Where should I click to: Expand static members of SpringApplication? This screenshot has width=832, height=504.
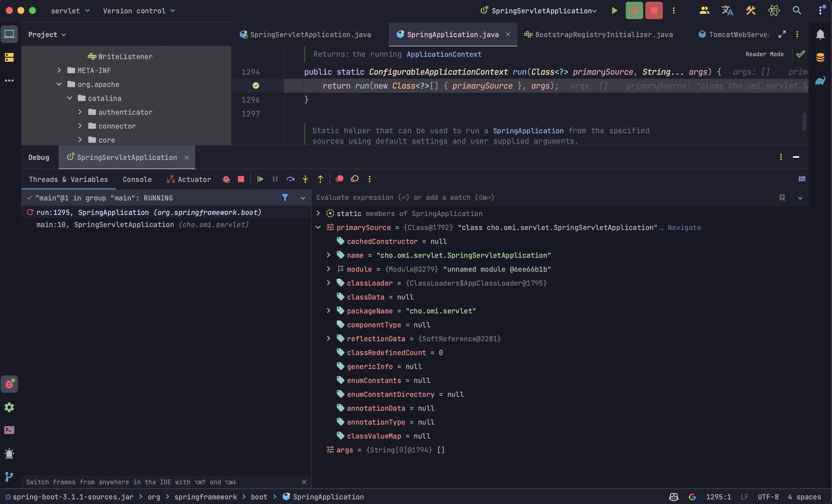click(318, 213)
